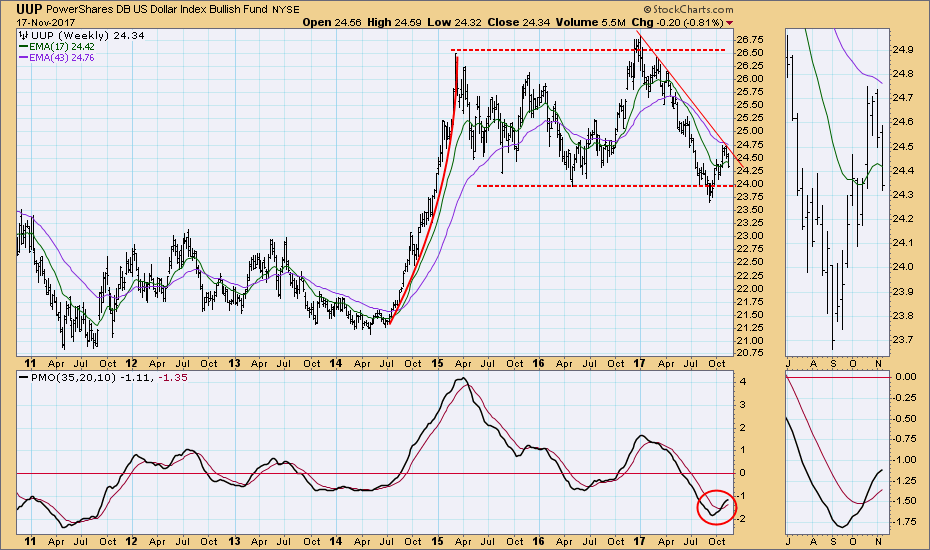Image resolution: width=930 pixels, height=550 pixels.
Task: Click the EMA(17) 24.42 legend entry
Action: 57,46
